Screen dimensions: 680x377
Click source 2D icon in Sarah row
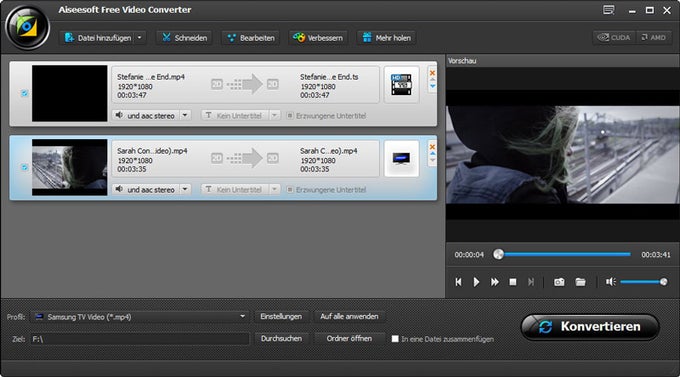coord(217,158)
